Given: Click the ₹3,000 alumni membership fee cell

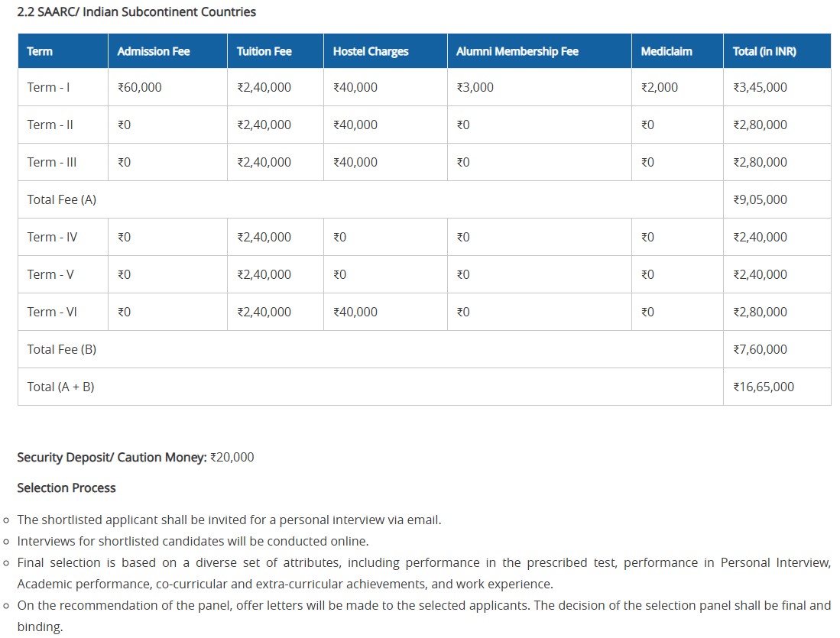Looking at the screenshot, I should click(x=475, y=87).
